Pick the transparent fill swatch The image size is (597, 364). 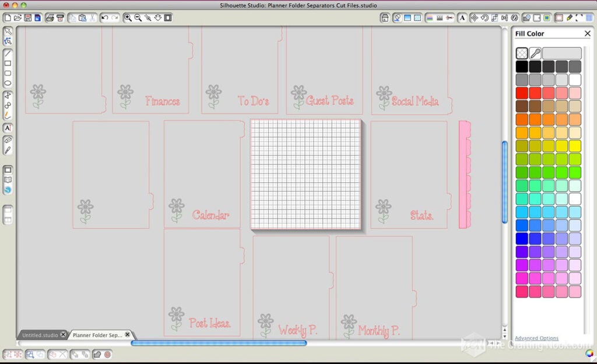(521, 53)
